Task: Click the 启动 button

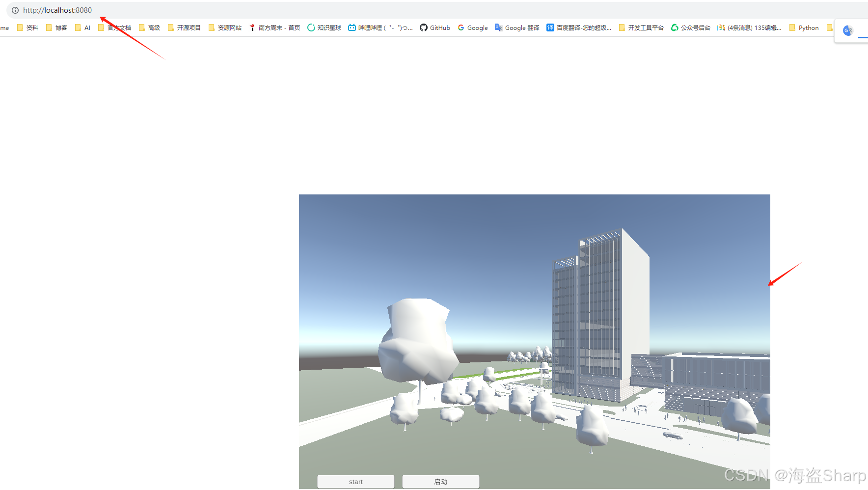Action: pyautogui.click(x=440, y=481)
